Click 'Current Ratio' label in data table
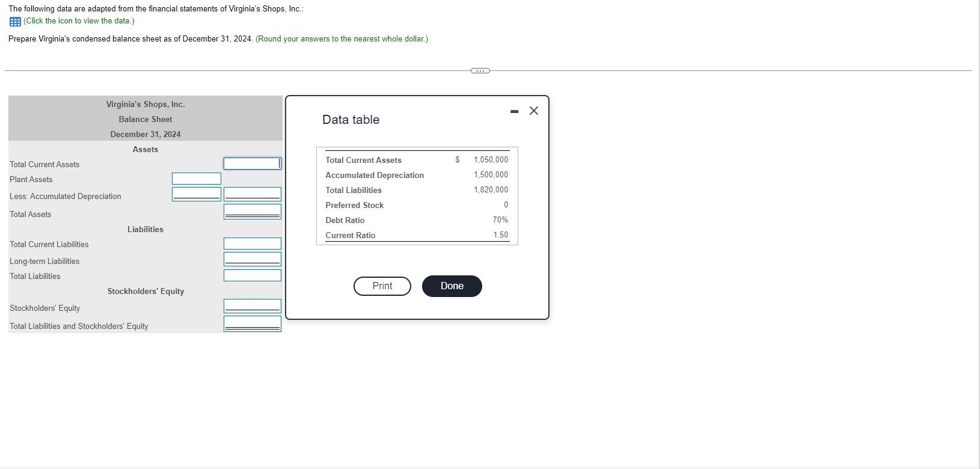 pos(351,235)
